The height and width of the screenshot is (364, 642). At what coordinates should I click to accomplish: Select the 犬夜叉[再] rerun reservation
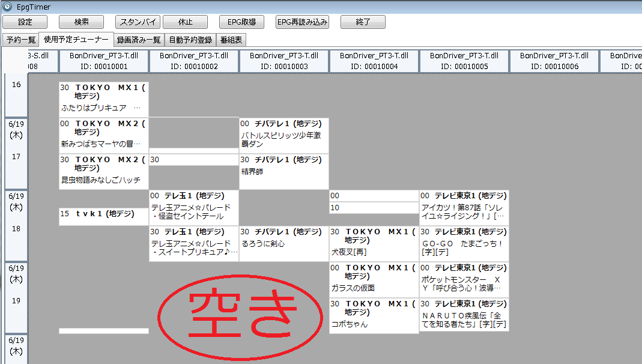pyautogui.click(x=372, y=243)
